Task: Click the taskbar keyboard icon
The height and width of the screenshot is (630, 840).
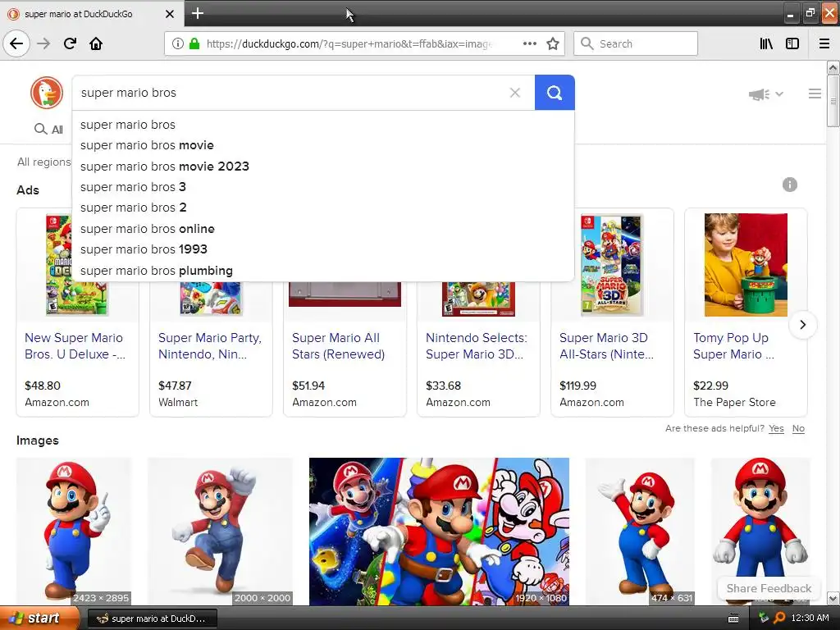Action: (x=733, y=619)
